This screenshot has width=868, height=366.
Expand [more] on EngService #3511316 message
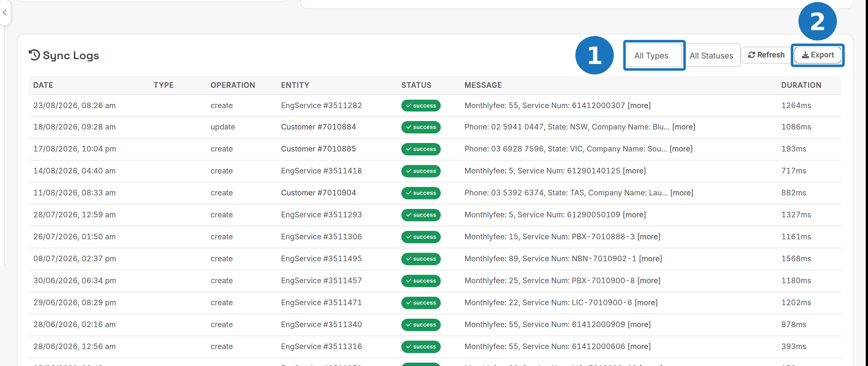point(639,347)
